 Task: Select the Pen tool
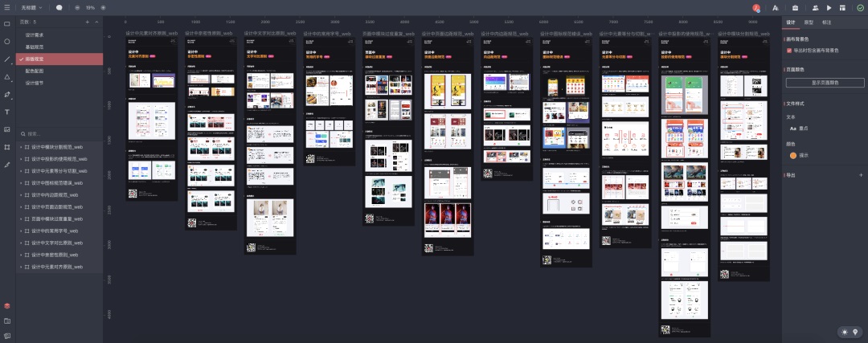point(7,95)
